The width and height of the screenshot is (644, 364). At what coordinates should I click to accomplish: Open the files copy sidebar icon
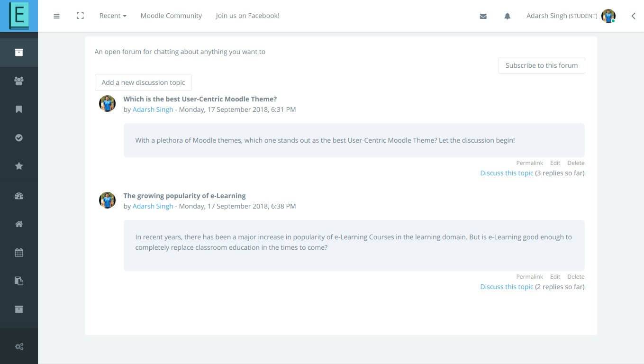click(19, 281)
